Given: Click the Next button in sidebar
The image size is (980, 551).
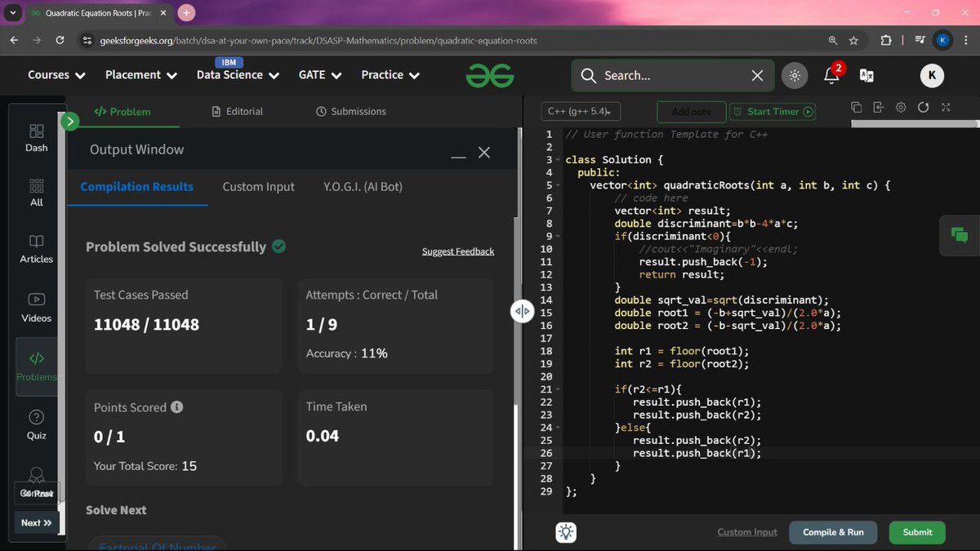Looking at the screenshot, I should click(37, 522).
